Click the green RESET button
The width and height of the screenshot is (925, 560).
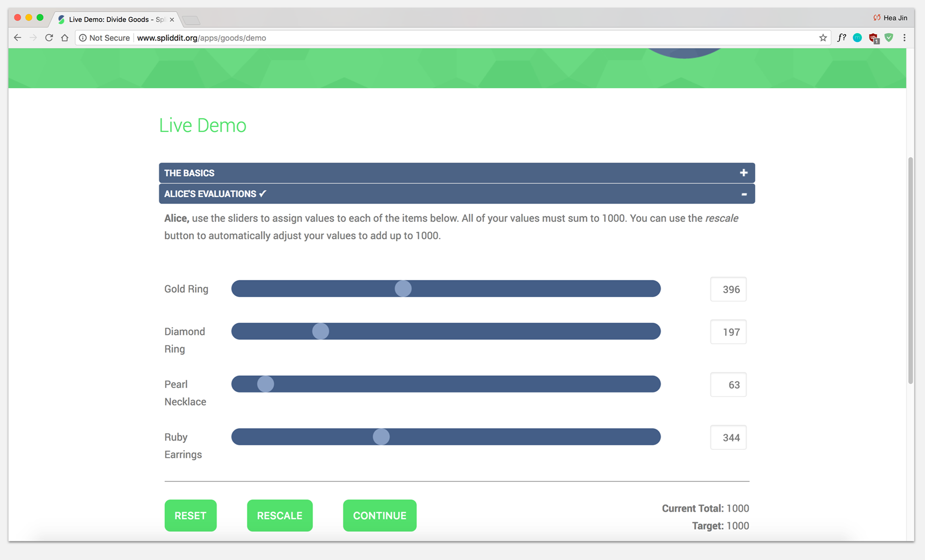point(190,515)
